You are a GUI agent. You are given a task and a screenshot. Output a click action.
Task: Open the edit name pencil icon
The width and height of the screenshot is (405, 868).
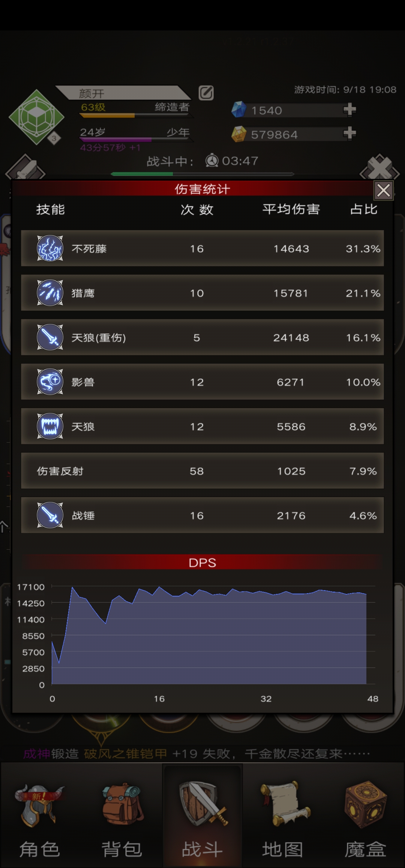[206, 93]
